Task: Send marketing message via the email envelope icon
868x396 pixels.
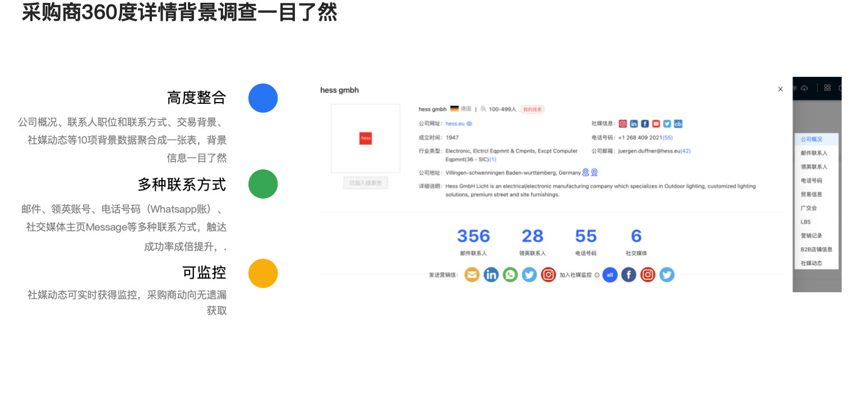Action: [x=472, y=275]
